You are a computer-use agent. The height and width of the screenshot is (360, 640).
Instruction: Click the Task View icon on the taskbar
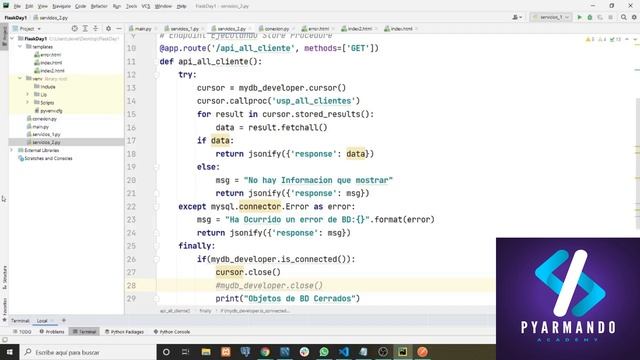(185, 352)
